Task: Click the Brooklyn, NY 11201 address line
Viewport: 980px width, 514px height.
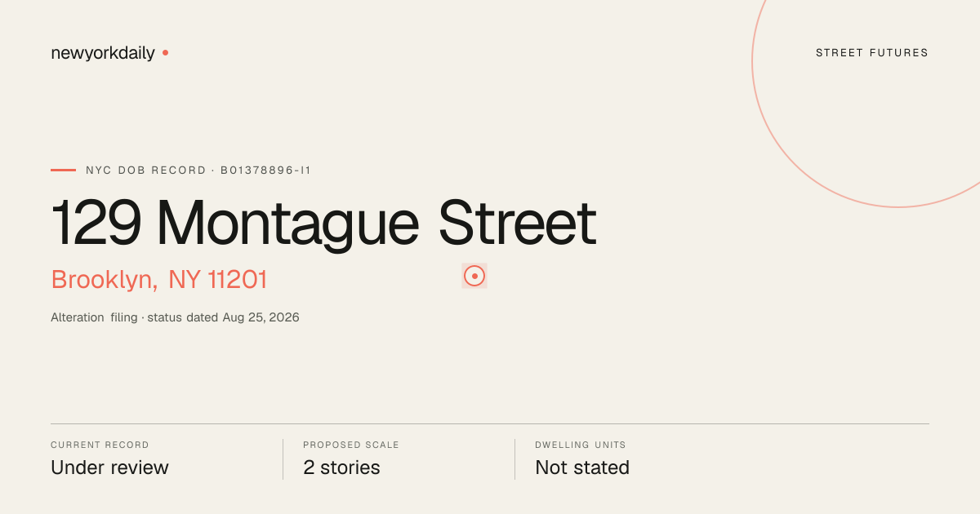Action: coord(159,280)
